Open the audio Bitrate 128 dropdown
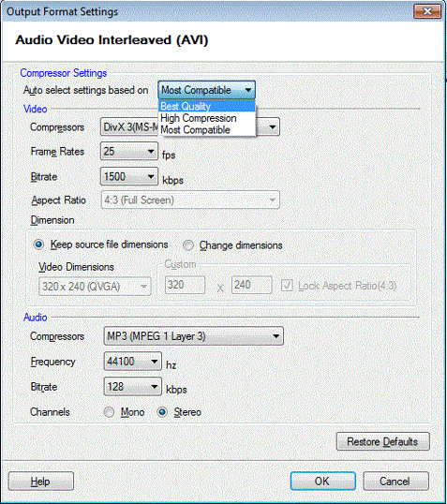This screenshot has height=504, width=447. click(132, 386)
